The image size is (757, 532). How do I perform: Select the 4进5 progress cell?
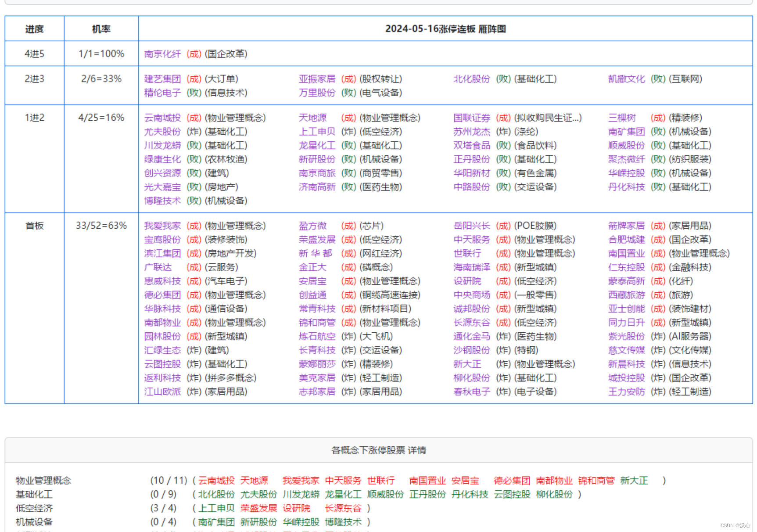pos(34,54)
